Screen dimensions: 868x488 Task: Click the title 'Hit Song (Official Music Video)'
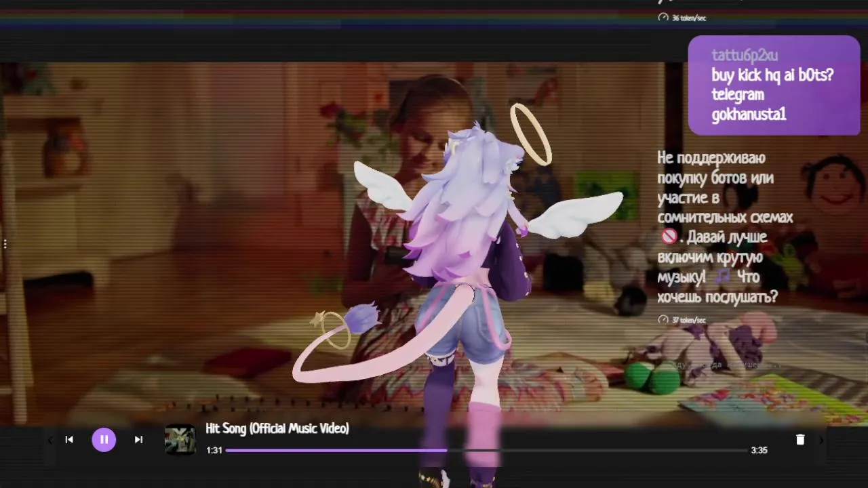click(x=277, y=428)
